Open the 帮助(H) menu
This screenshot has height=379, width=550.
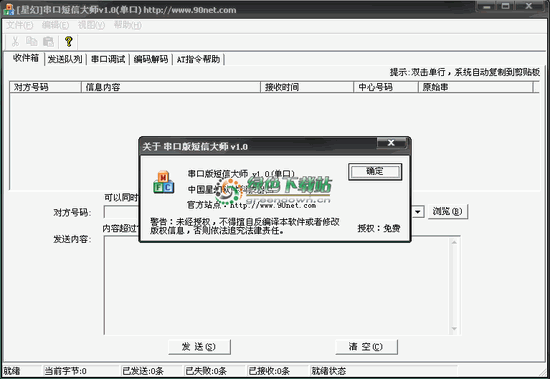click(x=128, y=25)
